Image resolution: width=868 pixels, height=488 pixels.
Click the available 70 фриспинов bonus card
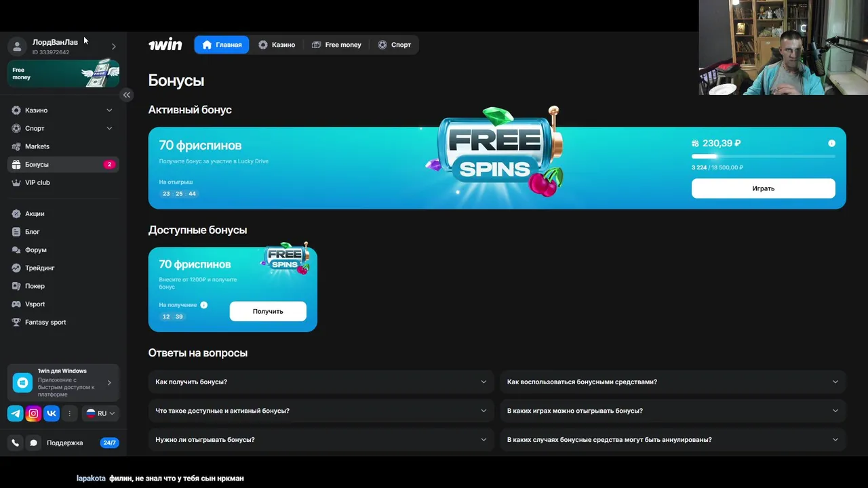tap(233, 289)
